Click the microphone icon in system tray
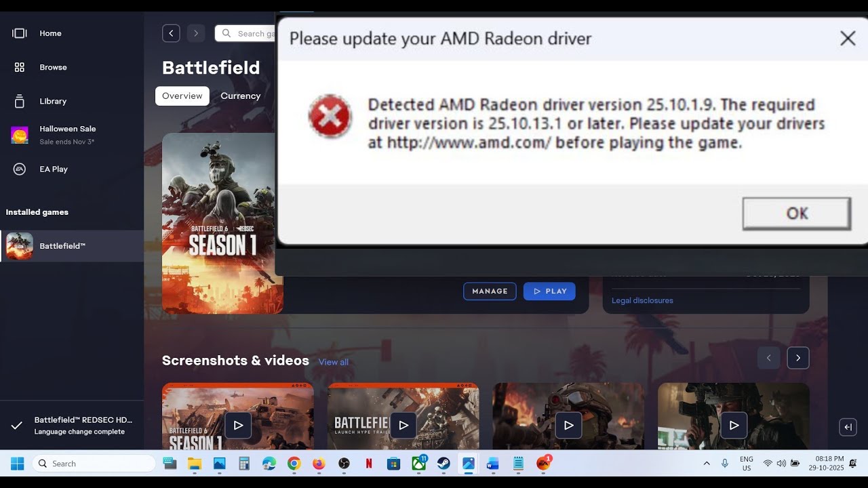868x488 pixels. [x=725, y=464]
